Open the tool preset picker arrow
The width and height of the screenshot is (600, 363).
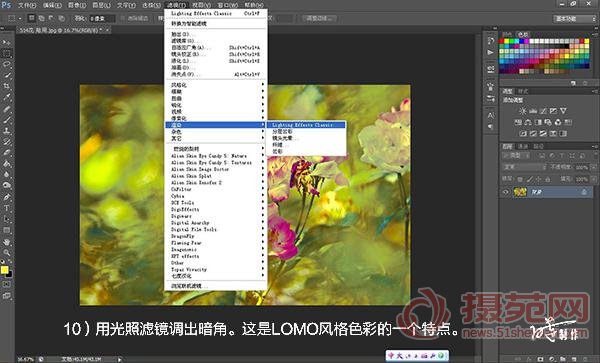pyautogui.click(x=20, y=18)
